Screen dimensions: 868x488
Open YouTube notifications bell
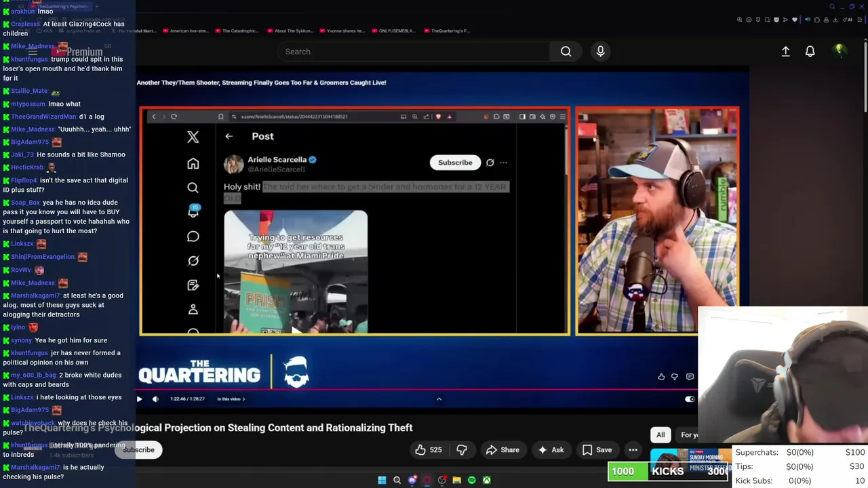(810, 52)
